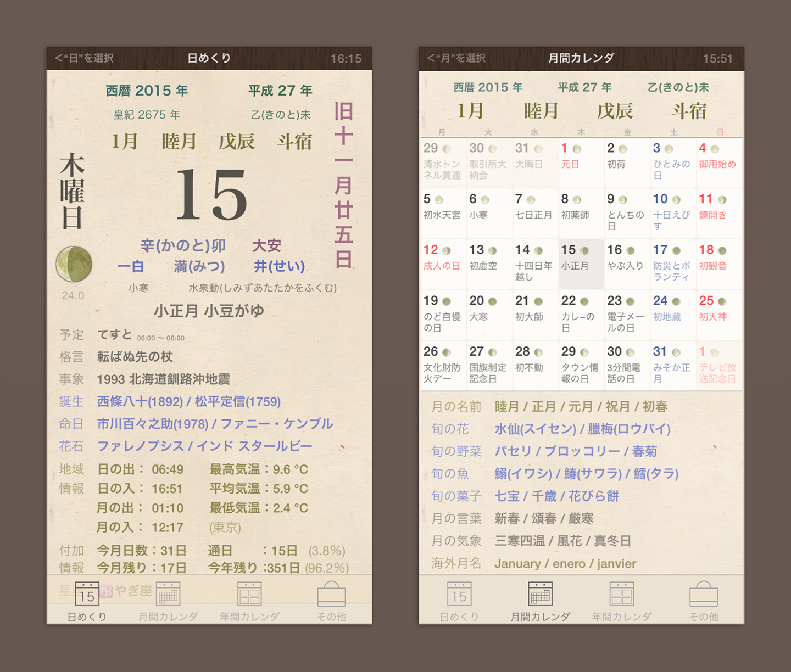Tap the 旧十一月廿五日 lunar date
Image resolution: width=791 pixels, height=672 pixels.
point(344,185)
